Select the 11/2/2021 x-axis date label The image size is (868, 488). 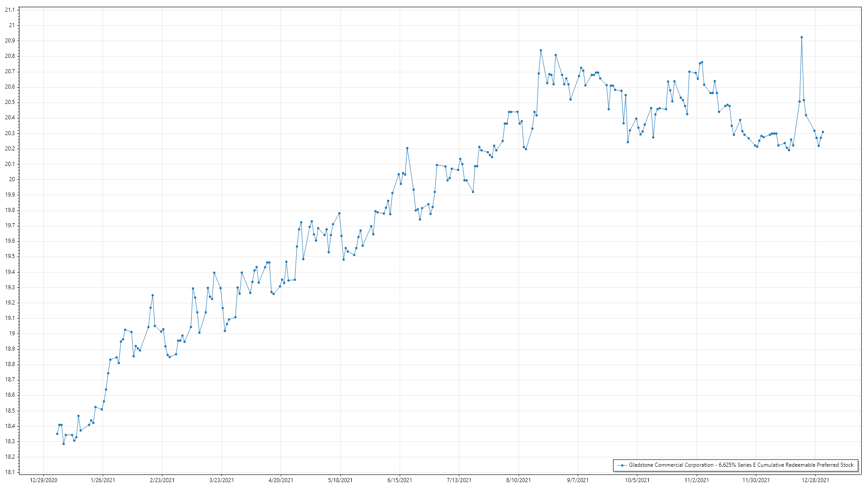point(696,480)
